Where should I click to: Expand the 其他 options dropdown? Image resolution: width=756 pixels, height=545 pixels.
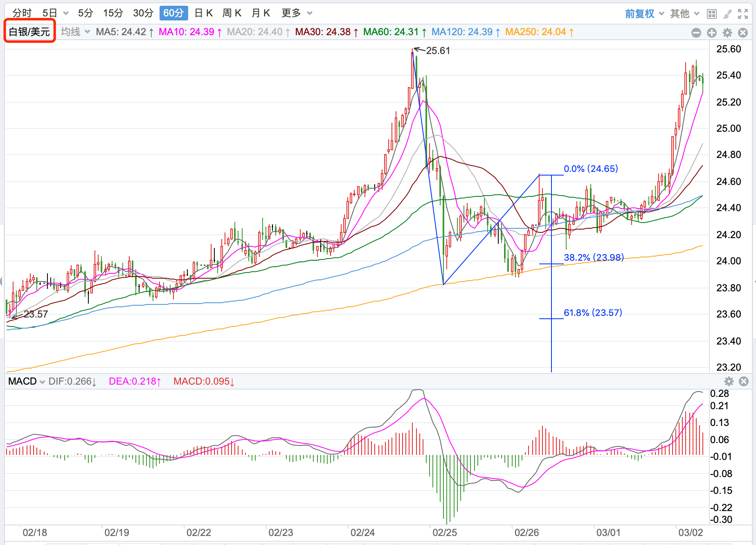coord(684,14)
